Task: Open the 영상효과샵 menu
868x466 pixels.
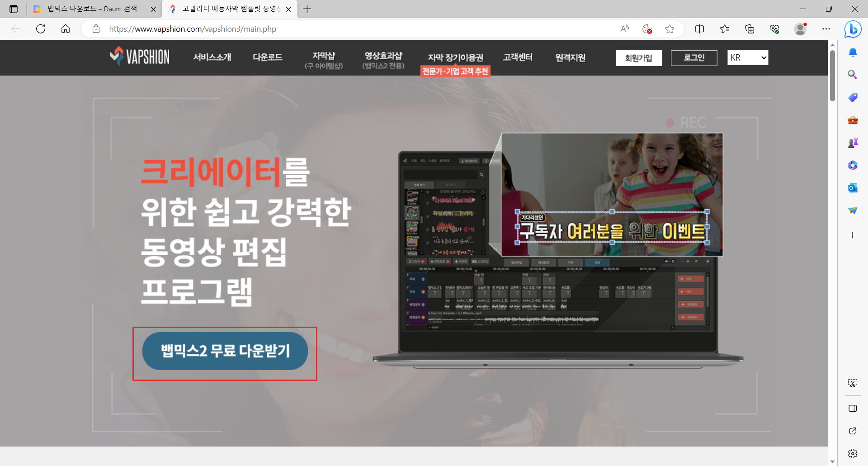Action: [x=383, y=60]
